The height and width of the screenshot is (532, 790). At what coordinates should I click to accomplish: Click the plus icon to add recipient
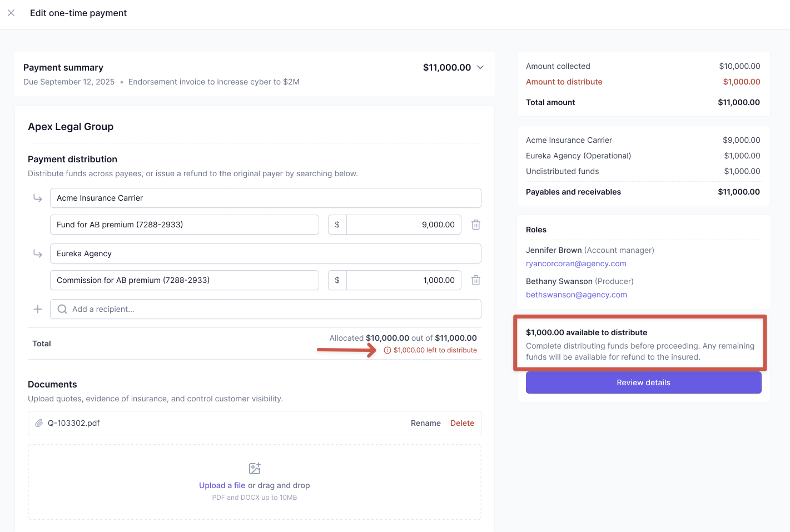point(38,309)
